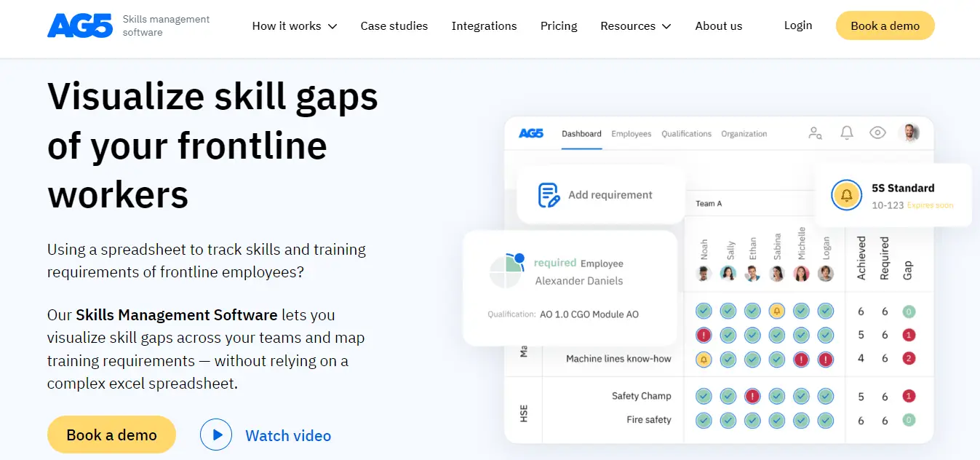Open the How it works dropdown
This screenshot has height=460, width=980.
[x=295, y=26]
